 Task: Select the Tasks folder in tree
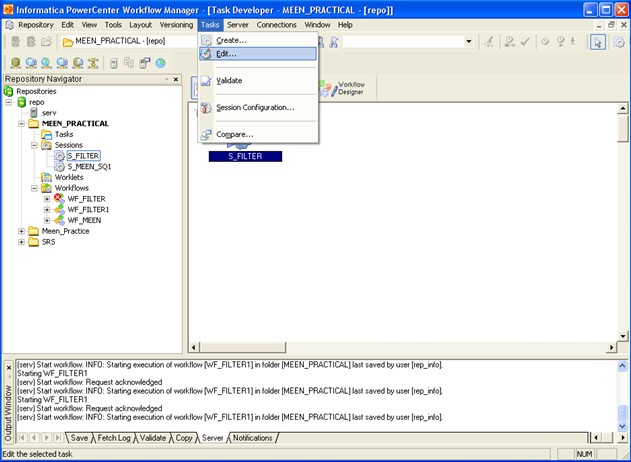click(64, 134)
